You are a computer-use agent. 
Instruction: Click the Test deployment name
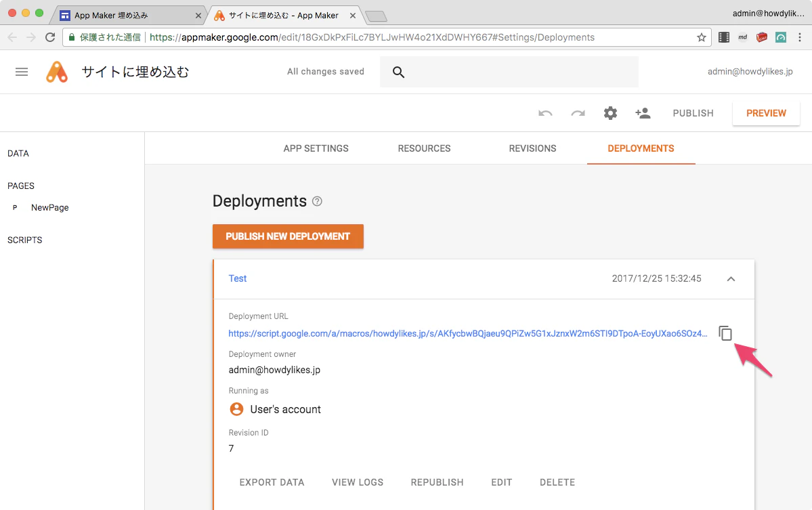[238, 278]
